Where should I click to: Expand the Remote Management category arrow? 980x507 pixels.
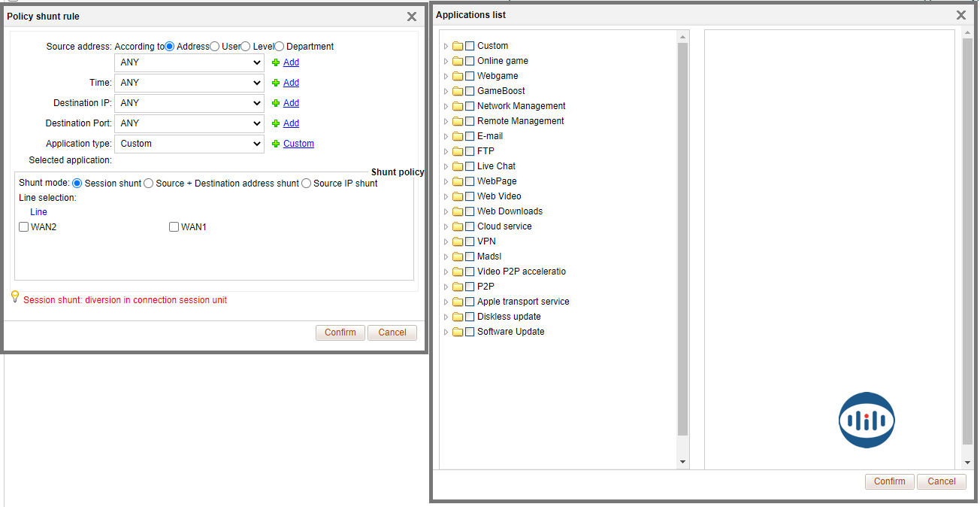coord(446,121)
